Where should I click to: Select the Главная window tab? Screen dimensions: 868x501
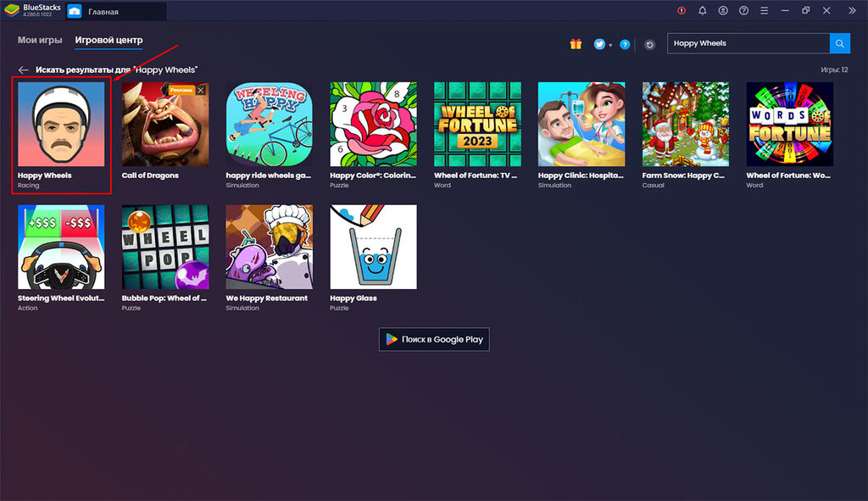115,11
